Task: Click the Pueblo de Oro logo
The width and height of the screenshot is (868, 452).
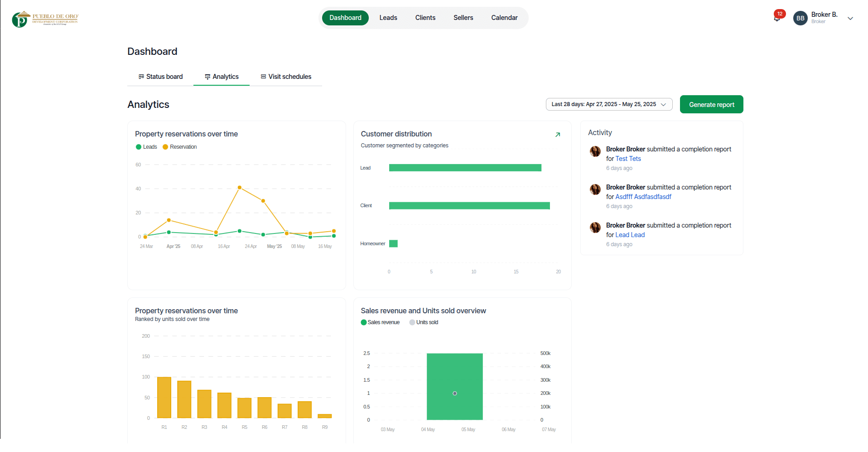Action: (45, 19)
